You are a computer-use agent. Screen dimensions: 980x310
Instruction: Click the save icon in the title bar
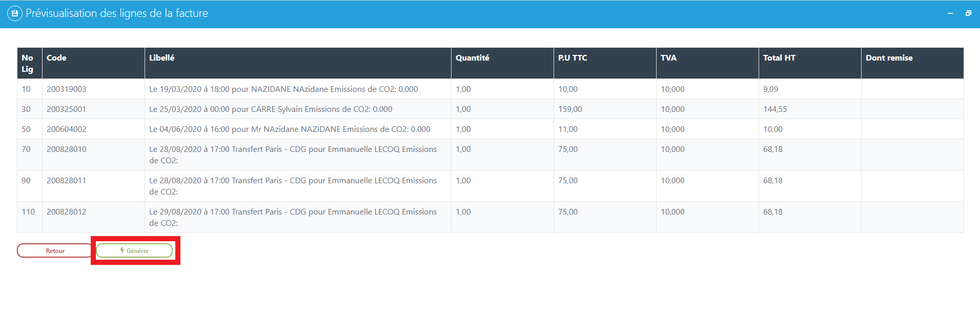[x=14, y=13]
